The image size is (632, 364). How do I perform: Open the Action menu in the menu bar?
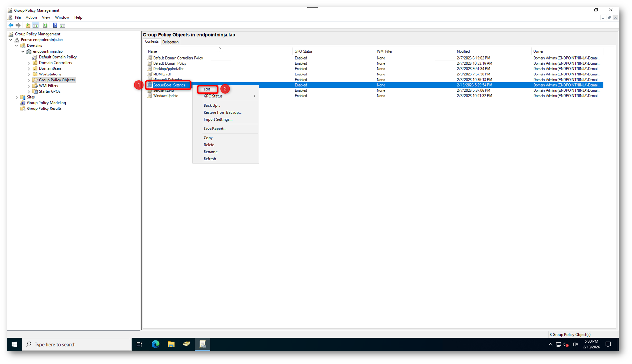point(31,17)
